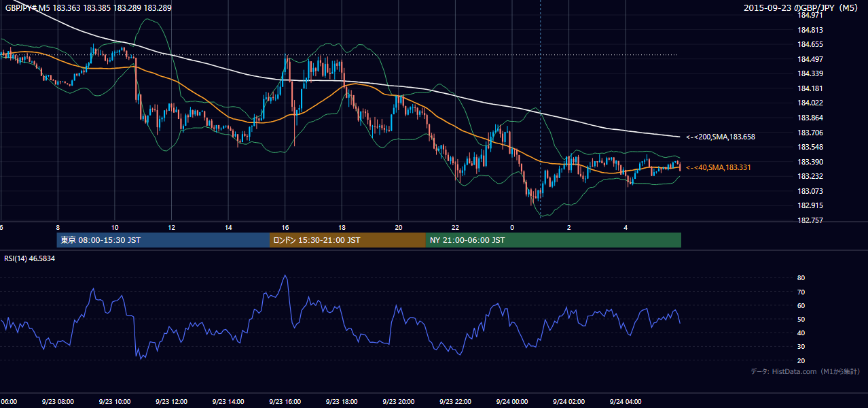This screenshot has height=408, width=868.
Task: Click price axis value 184.339
Action: point(811,73)
